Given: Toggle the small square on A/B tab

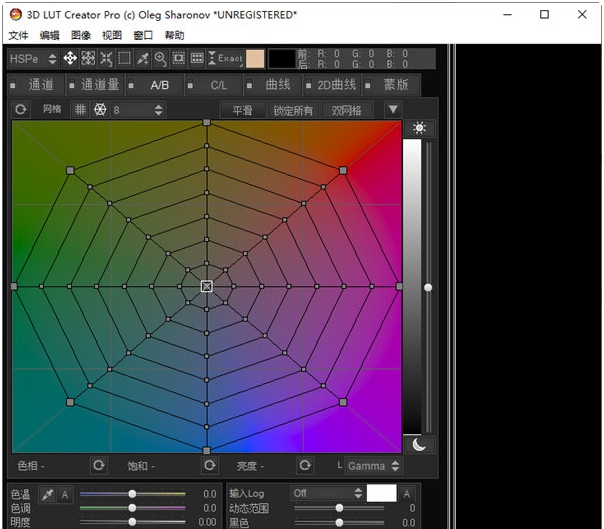Looking at the screenshot, I should 131,85.
